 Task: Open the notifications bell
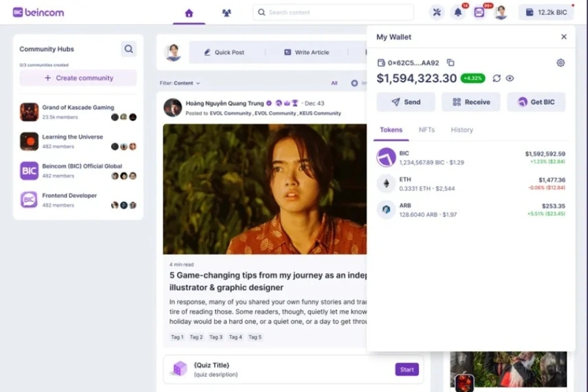[458, 12]
